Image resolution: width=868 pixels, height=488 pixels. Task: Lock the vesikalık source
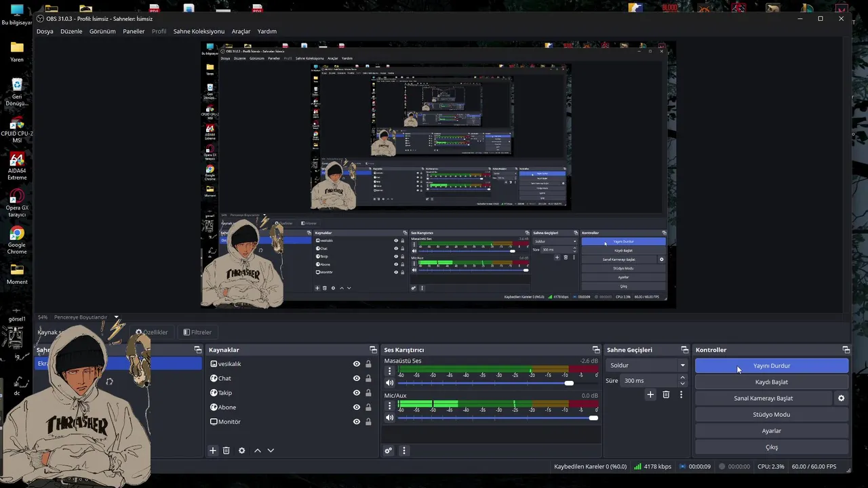pyautogui.click(x=368, y=364)
